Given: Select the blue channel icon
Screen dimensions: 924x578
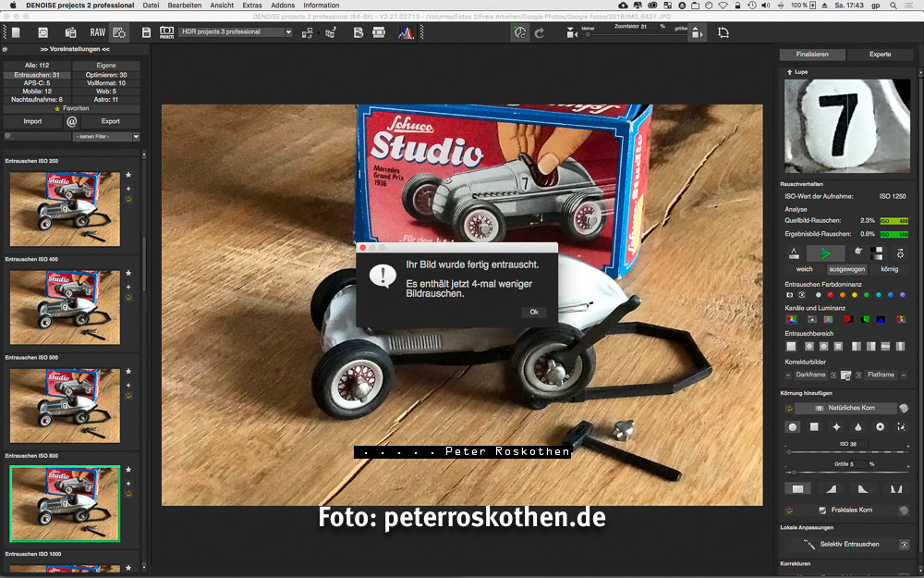Looking at the screenshot, I should (x=881, y=320).
